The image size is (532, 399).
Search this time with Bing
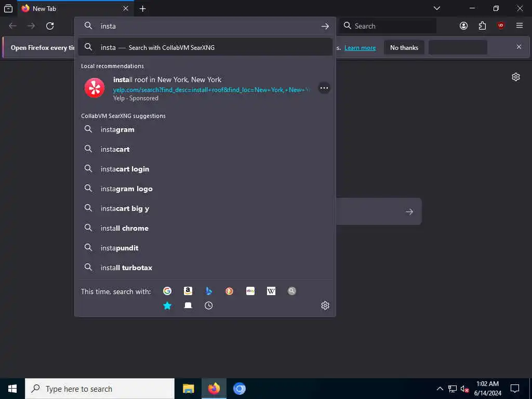209,291
